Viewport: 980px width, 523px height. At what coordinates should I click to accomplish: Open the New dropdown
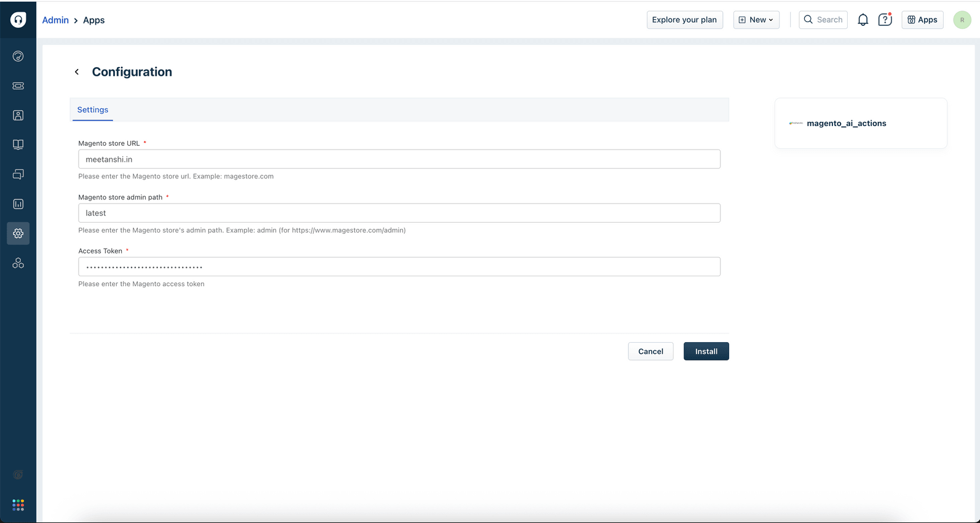pyautogui.click(x=756, y=20)
